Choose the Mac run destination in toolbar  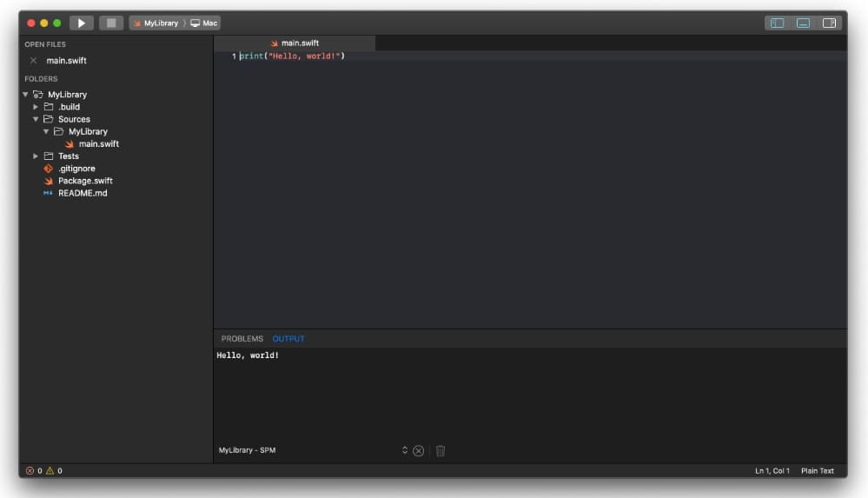tap(204, 23)
